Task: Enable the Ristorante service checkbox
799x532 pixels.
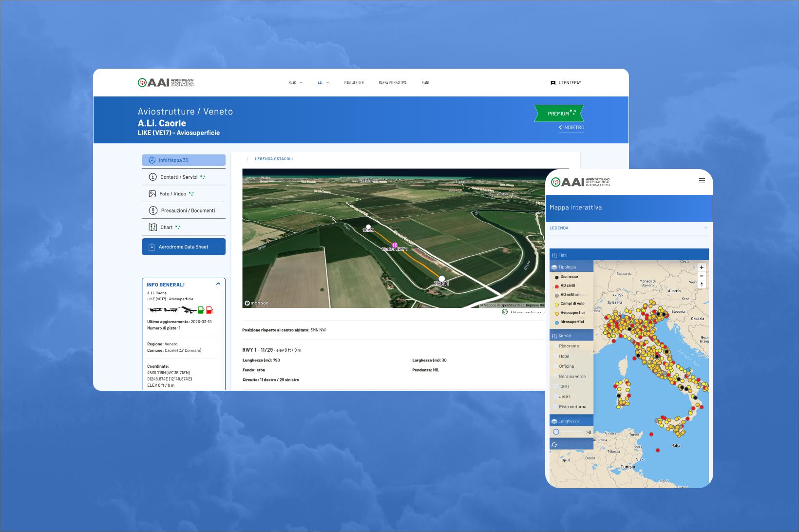Action: tap(555, 346)
